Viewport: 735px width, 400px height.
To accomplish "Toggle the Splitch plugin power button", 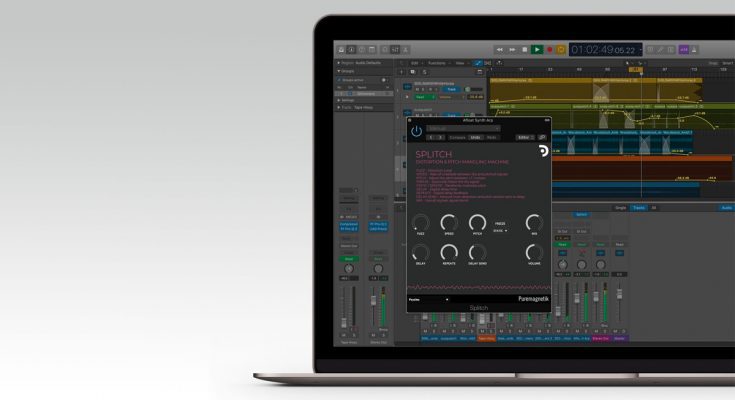I will pyautogui.click(x=416, y=131).
